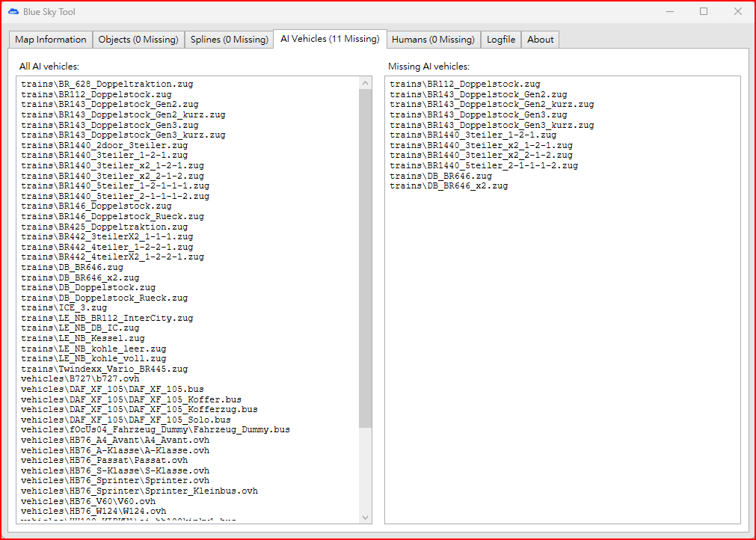Click the scroll down arrow in All AI vehicles list
Viewport: 756px width, 540px height.
tap(366, 517)
